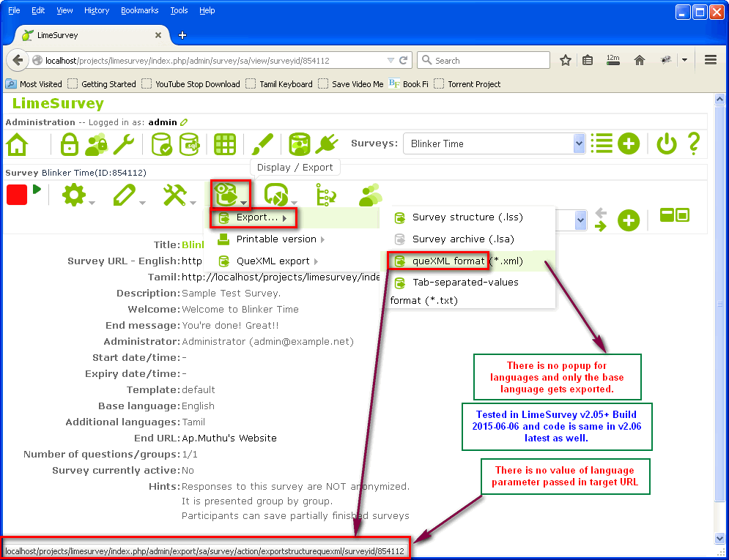Screen dimensions: 729x560
Task: Open Most Visited bookmark
Action: 34,84
